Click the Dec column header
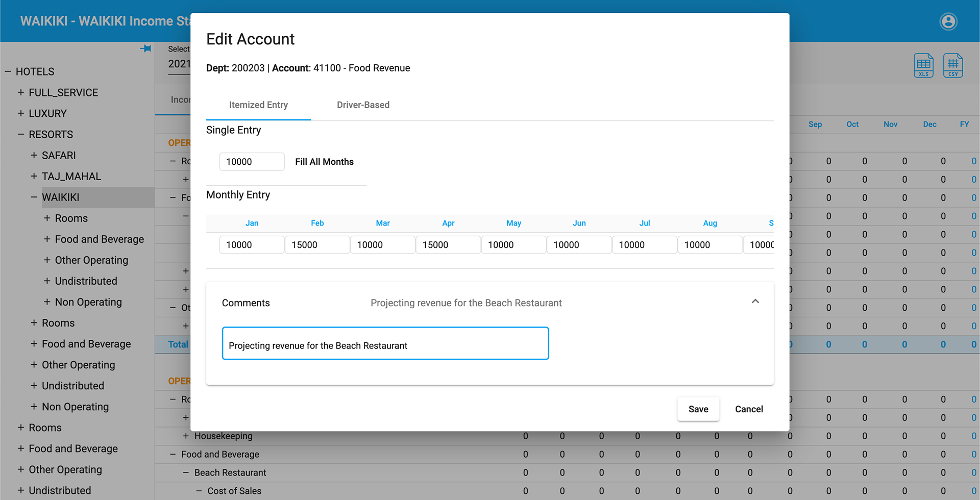980x500 pixels. click(929, 124)
